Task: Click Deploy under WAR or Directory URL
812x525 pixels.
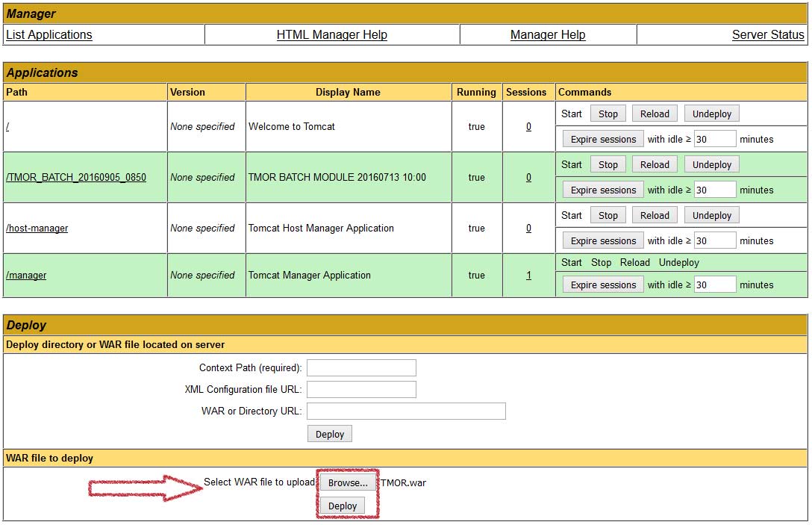Action: [x=330, y=434]
